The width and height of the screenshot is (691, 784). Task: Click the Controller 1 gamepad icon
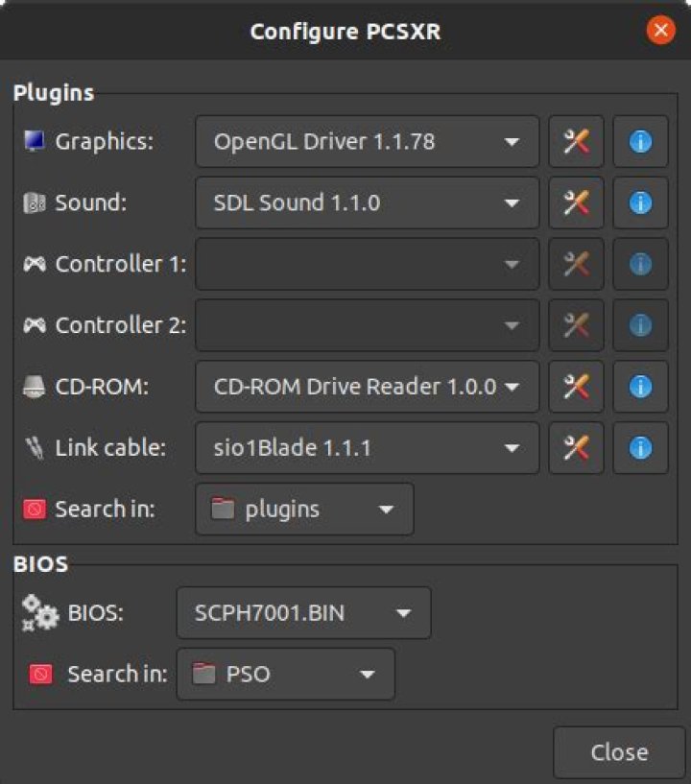35,264
